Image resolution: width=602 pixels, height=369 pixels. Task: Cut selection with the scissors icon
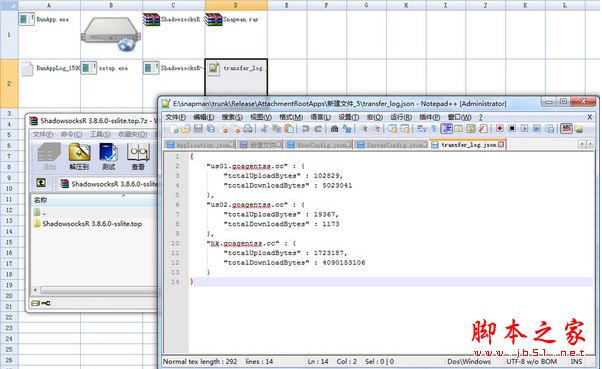click(264, 129)
